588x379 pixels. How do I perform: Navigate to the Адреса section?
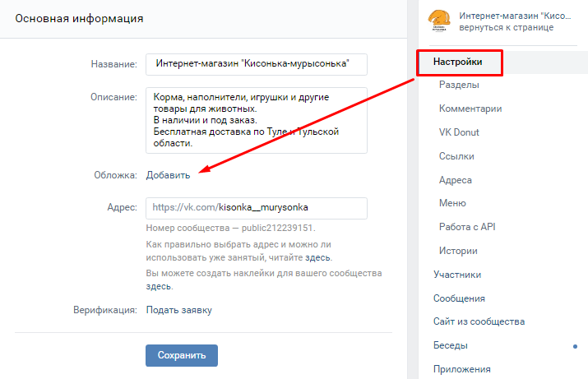click(x=456, y=180)
